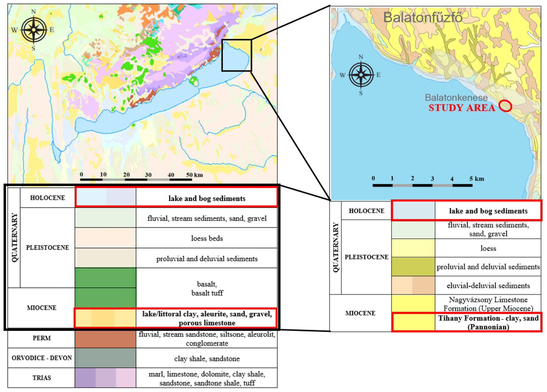Click the Nagyvázsony Limestone Formation entry
Screen dimensions: 547x392
click(488, 304)
